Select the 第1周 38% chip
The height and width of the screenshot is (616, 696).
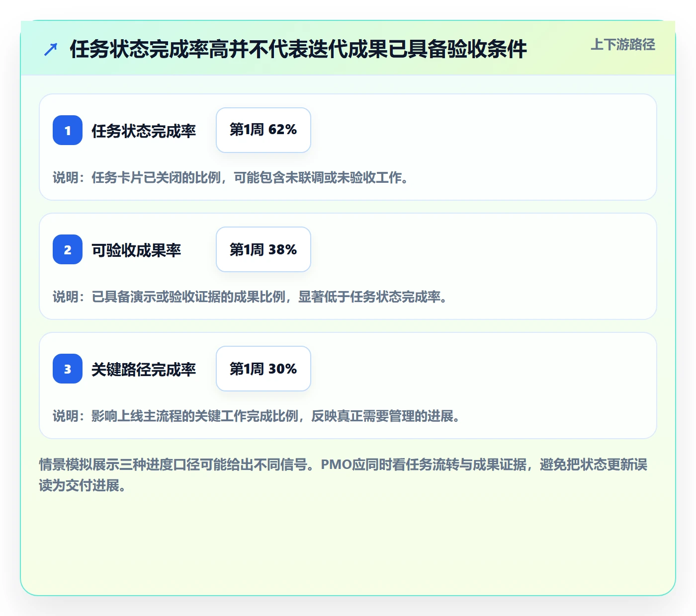point(263,249)
